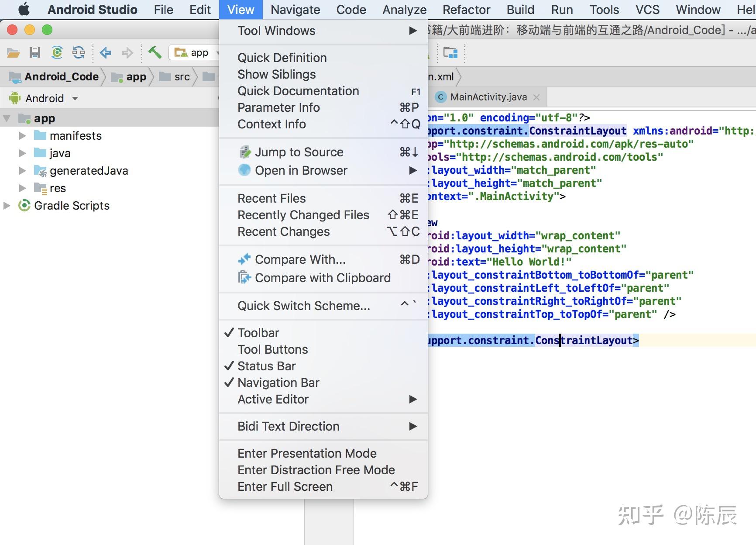Screen dimensions: 756x545
Task: Toggle the Toolbar menu option
Action: (x=323, y=333)
